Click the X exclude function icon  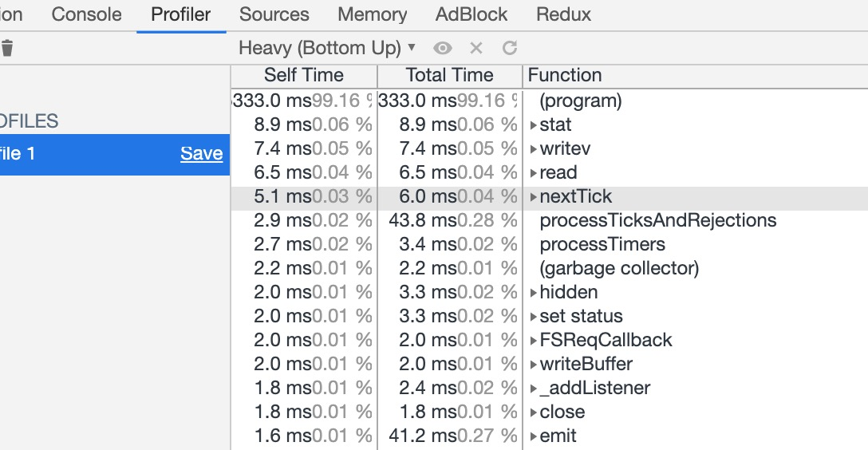tap(476, 48)
